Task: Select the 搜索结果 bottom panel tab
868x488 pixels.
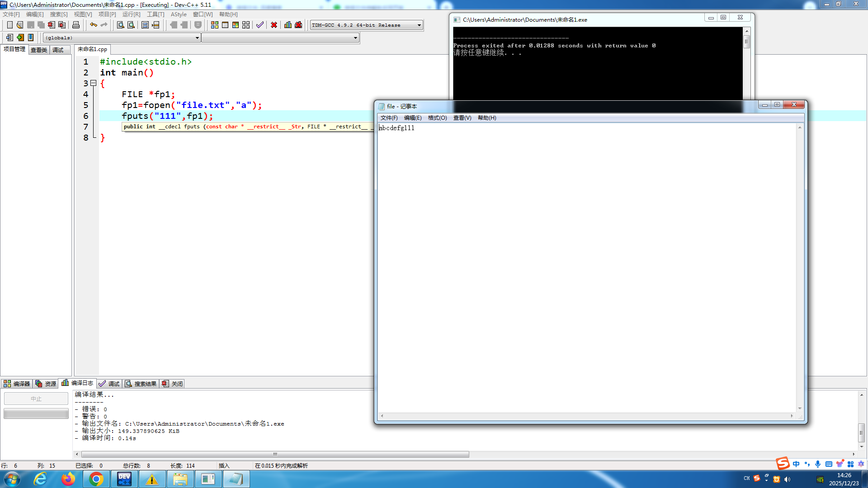Action: pyautogui.click(x=141, y=384)
